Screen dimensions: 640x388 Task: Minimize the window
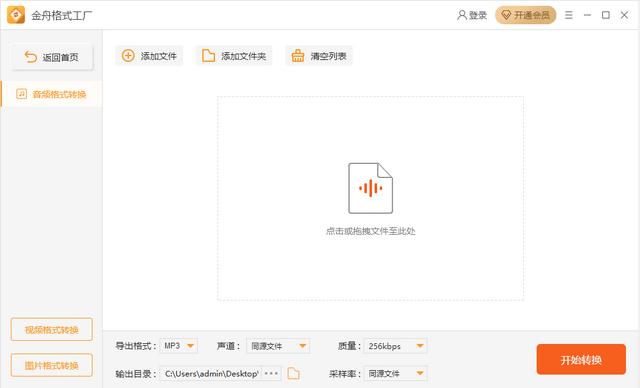click(587, 15)
